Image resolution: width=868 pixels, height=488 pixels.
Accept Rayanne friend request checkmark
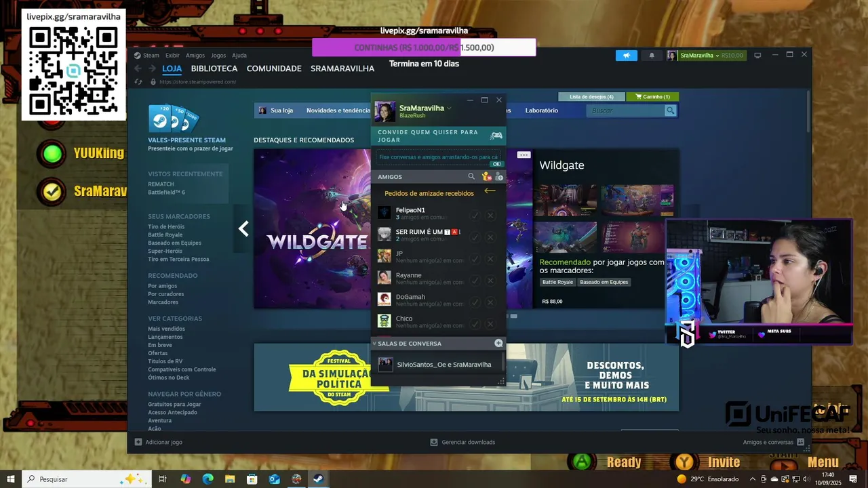click(x=475, y=281)
